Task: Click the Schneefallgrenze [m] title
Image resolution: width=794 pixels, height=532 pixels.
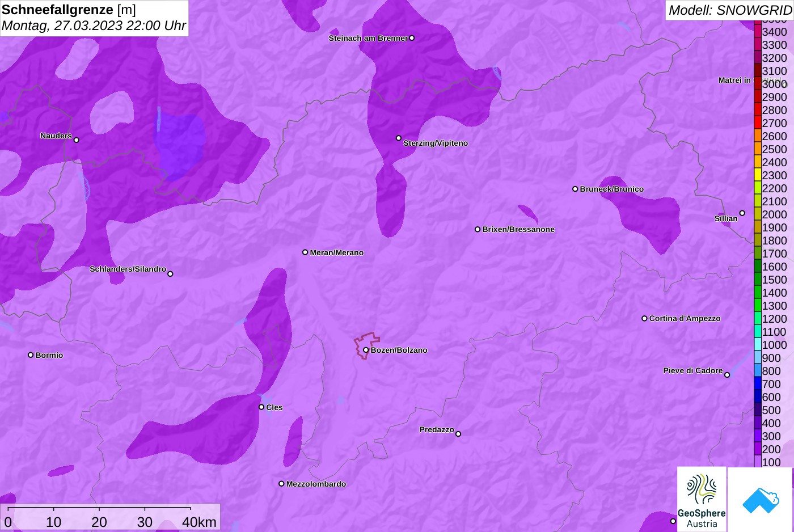Action: 69,10
